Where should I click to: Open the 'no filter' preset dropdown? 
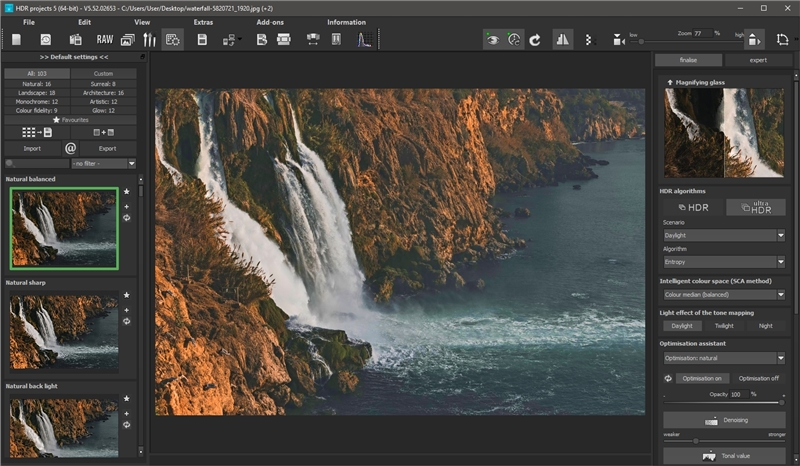coord(103,163)
